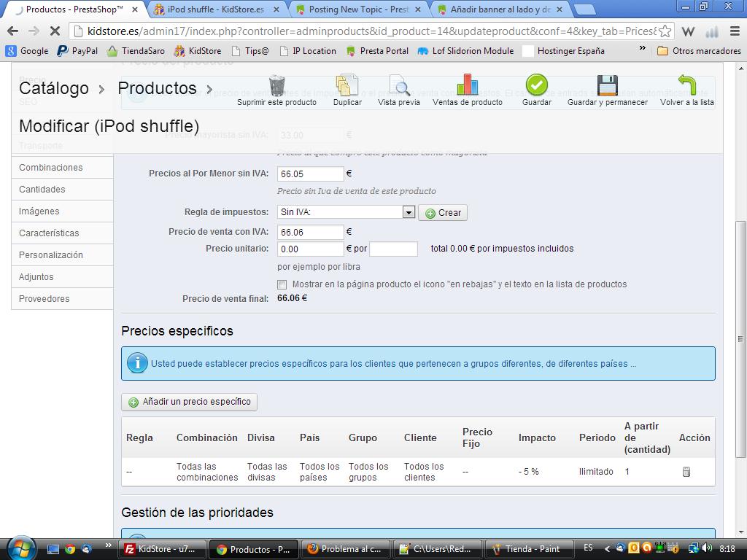This screenshot has height=560, width=747.
Task: Click the ES language indicator
Action: 589,548
